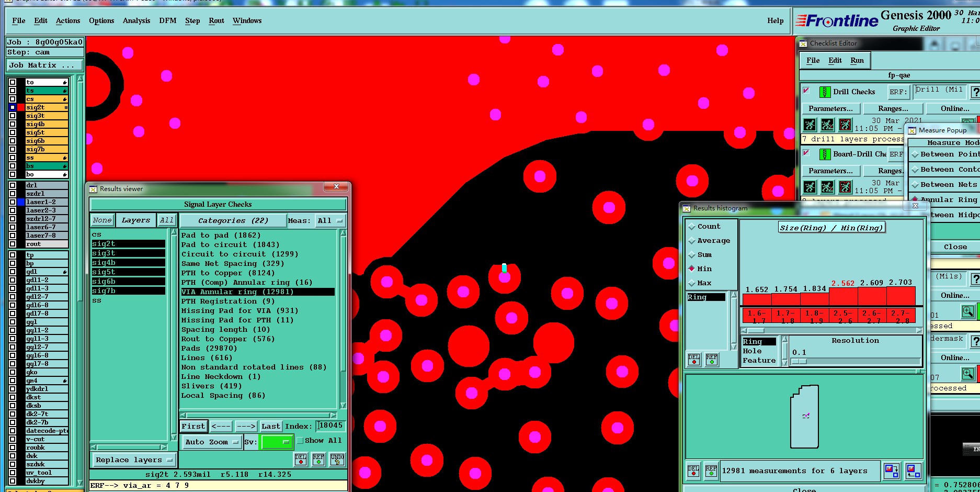Viewport: 980px width, 492px height.
Task: Click Index input field showing 18045
Action: pyautogui.click(x=331, y=426)
